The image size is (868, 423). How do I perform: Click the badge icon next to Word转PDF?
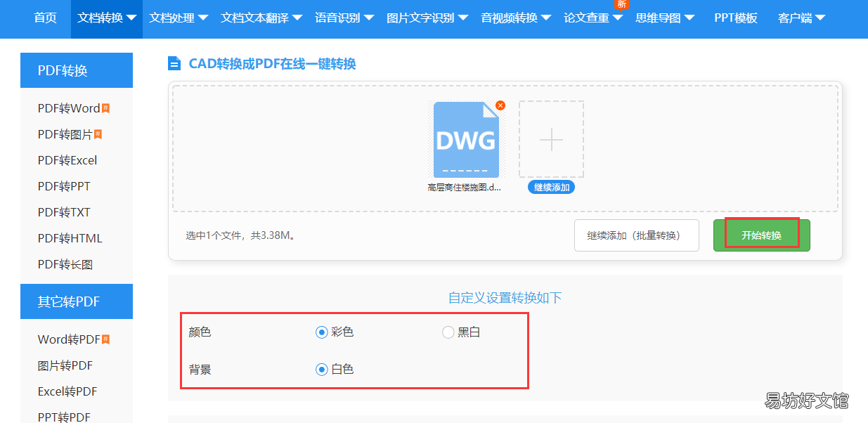click(x=106, y=339)
